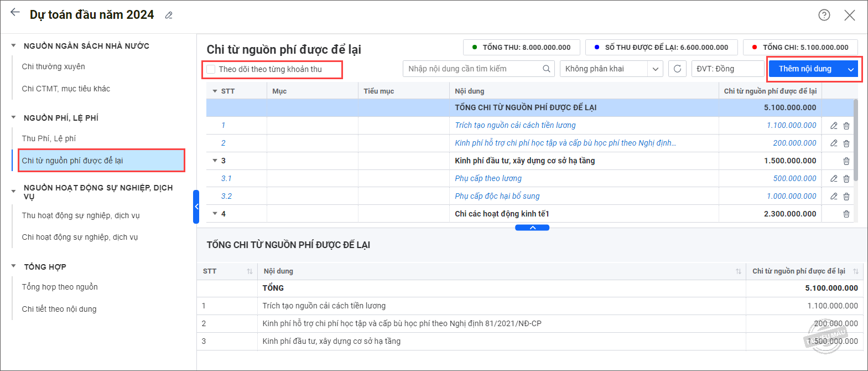Select Tổng hợp theo nguồn menu item
The width and height of the screenshot is (868, 371).
pos(60,287)
